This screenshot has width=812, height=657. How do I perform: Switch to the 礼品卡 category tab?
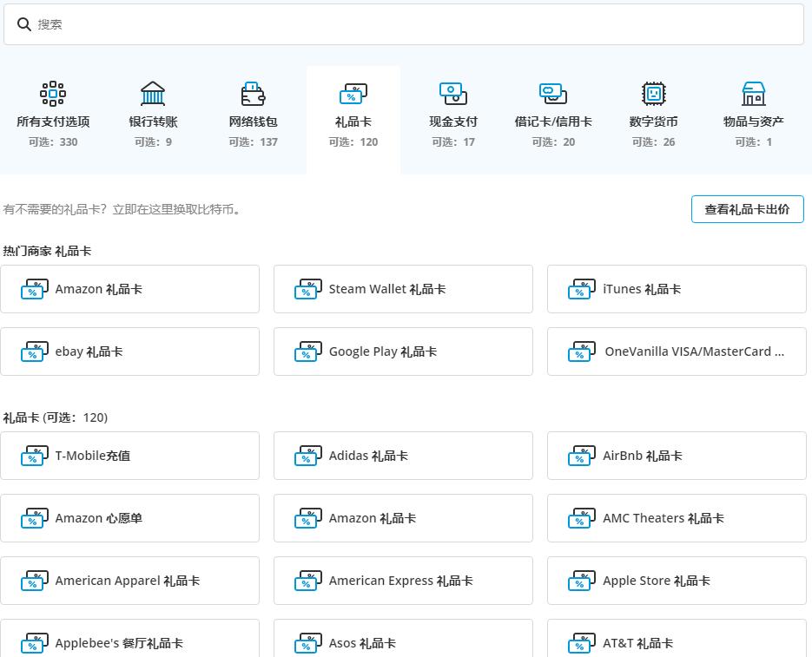click(x=353, y=114)
